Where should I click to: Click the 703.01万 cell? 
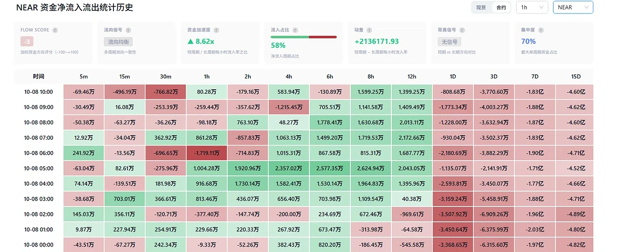coord(125,199)
